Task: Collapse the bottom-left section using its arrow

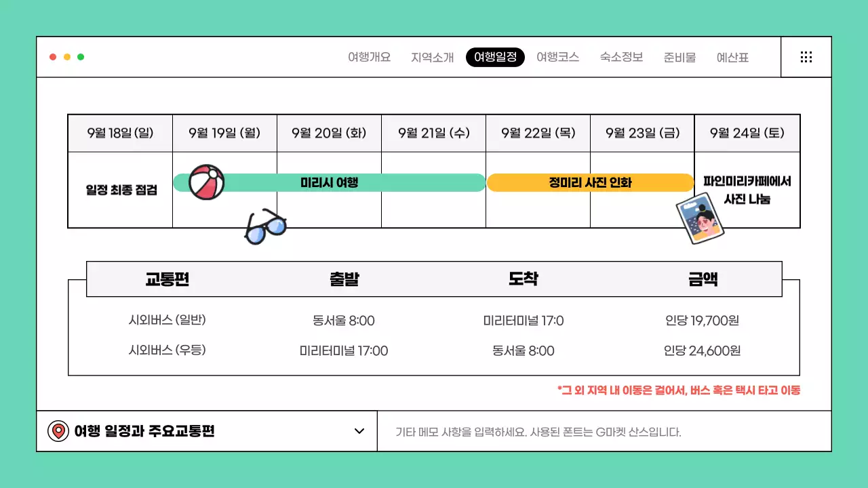Action: pyautogui.click(x=360, y=430)
